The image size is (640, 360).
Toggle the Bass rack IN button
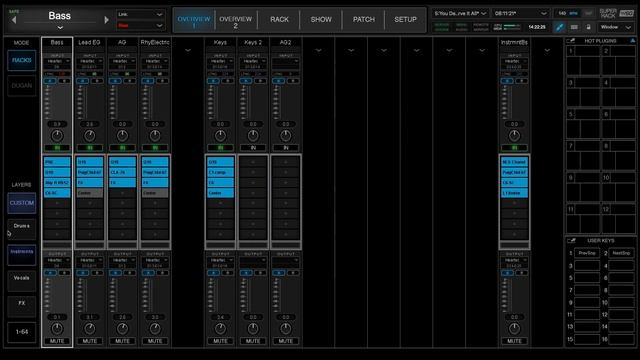(x=57, y=148)
